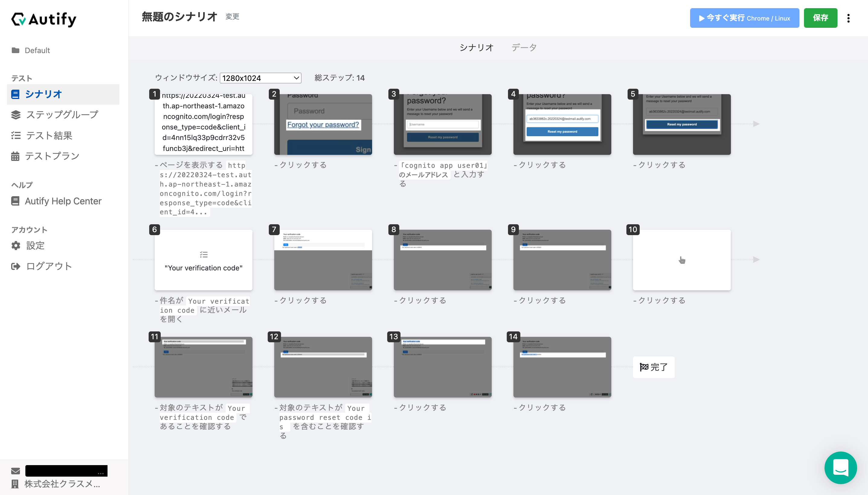Click 変更 to rename the scenario
The image size is (868, 495).
point(232,16)
